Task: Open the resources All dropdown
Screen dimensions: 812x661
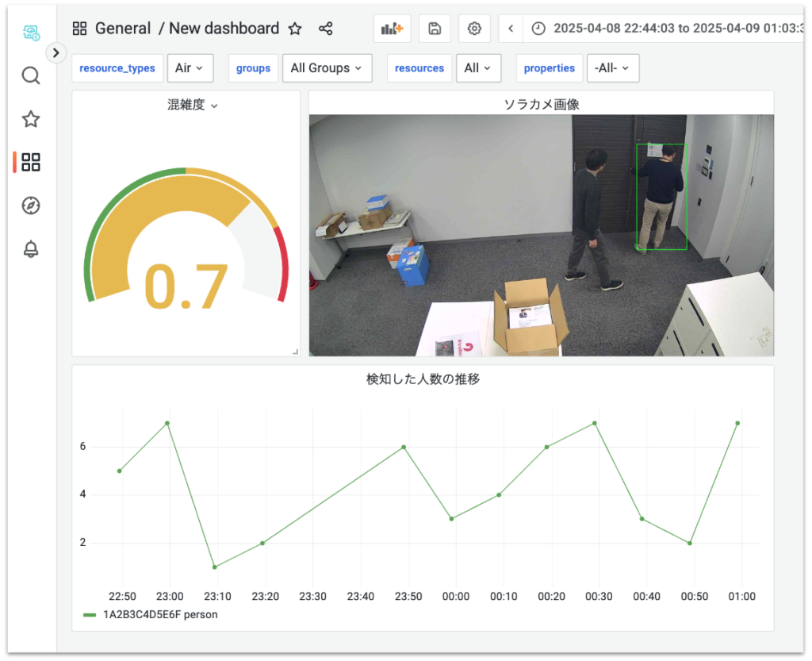Action: pos(478,68)
